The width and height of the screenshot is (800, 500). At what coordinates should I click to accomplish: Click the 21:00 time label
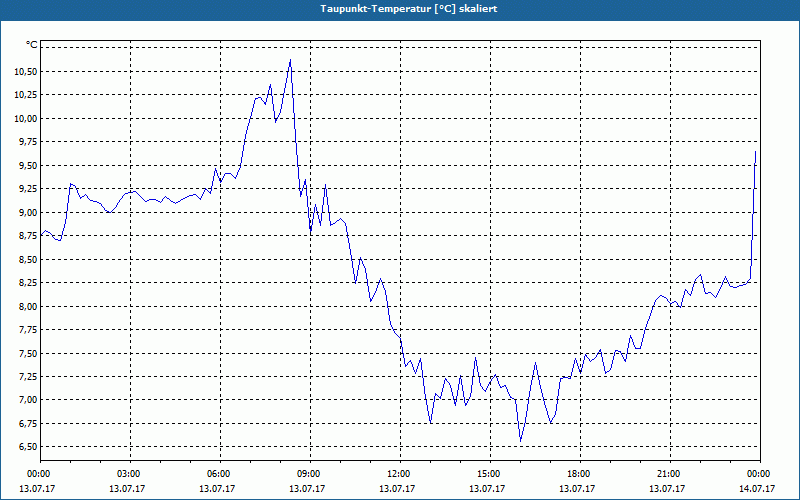pyautogui.click(x=670, y=474)
